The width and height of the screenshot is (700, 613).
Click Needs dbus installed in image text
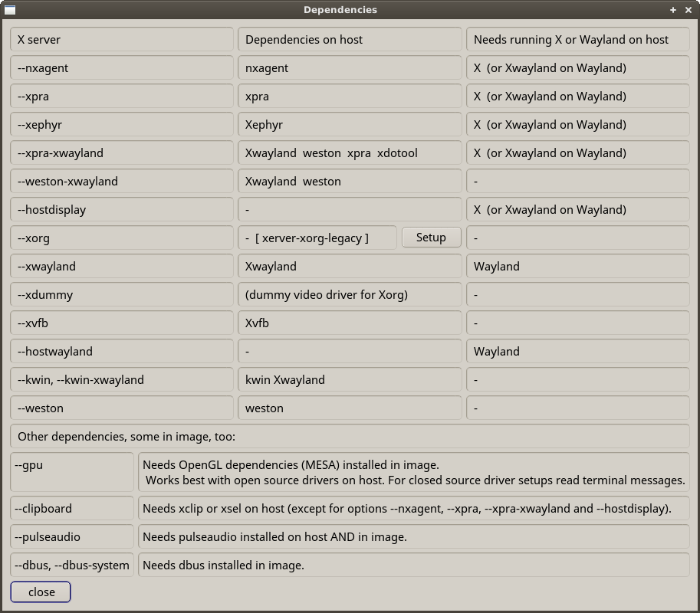click(x=414, y=565)
